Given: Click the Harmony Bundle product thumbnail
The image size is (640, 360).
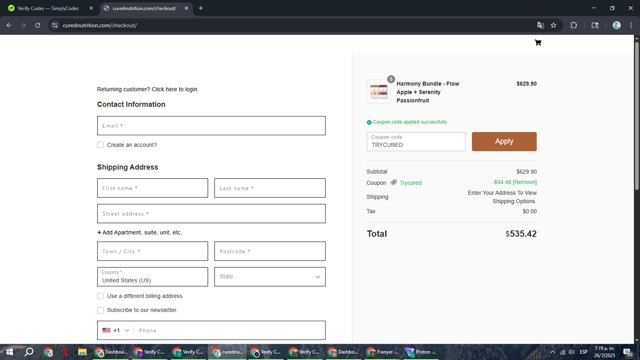Looking at the screenshot, I should (x=378, y=92).
